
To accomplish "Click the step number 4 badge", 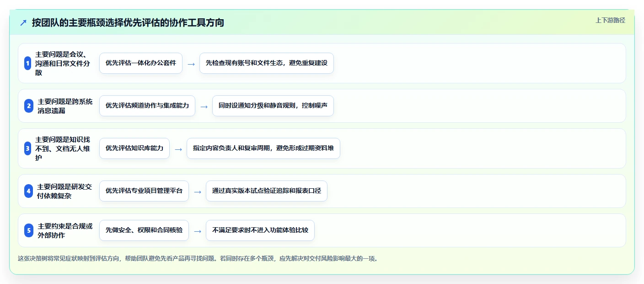I will tap(29, 191).
